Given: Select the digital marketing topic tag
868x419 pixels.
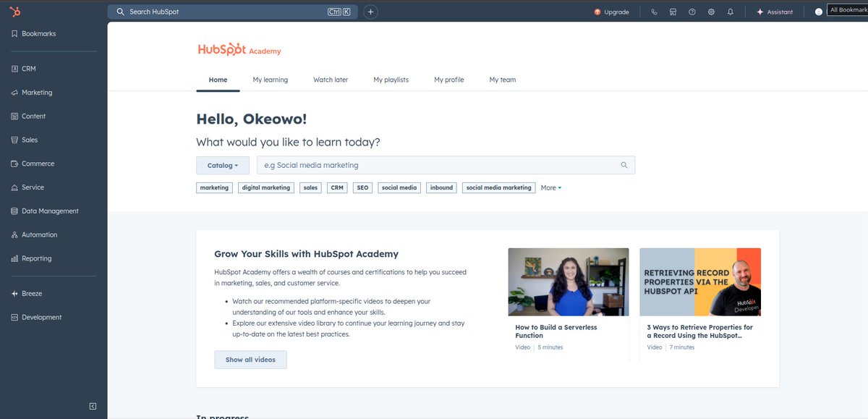Looking at the screenshot, I should [266, 187].
